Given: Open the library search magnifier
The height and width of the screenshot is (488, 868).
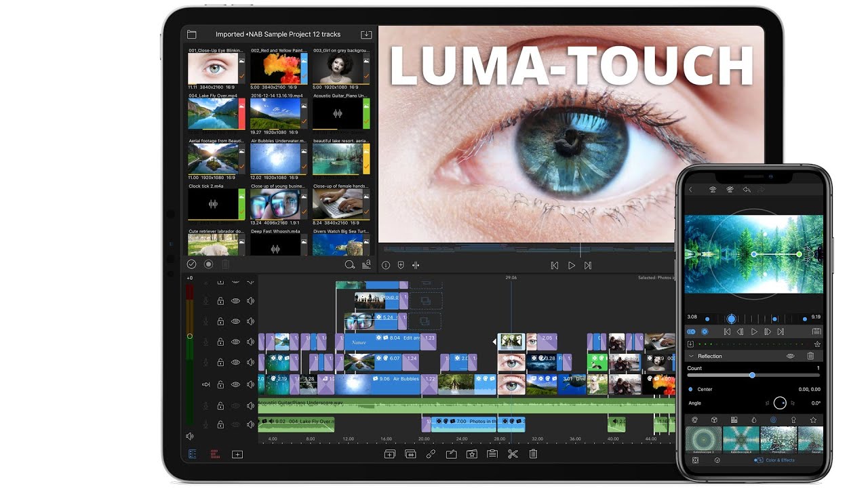Looking at the screenshot, I should pyautogui.click(x=350, y=265).
